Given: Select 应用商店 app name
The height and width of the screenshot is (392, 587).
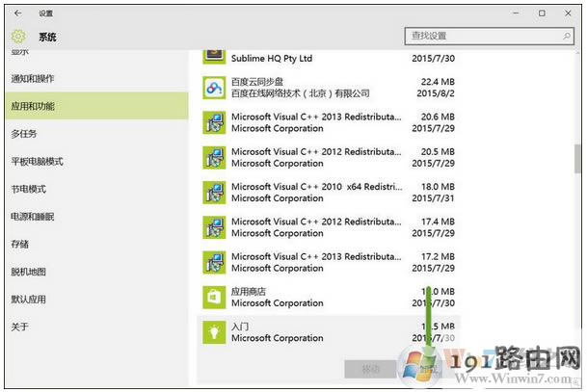Looking at the screenshot, I should [x=249, y=292].
